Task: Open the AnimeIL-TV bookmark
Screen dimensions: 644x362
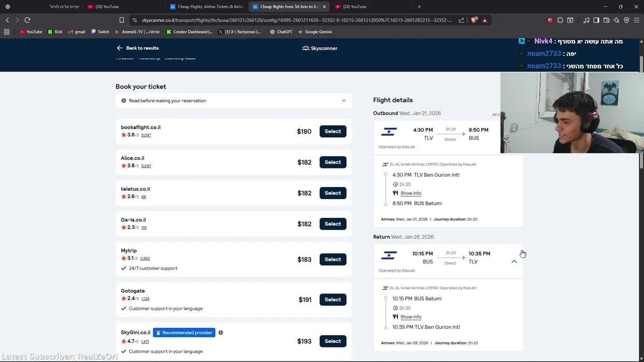Action: 137,32
